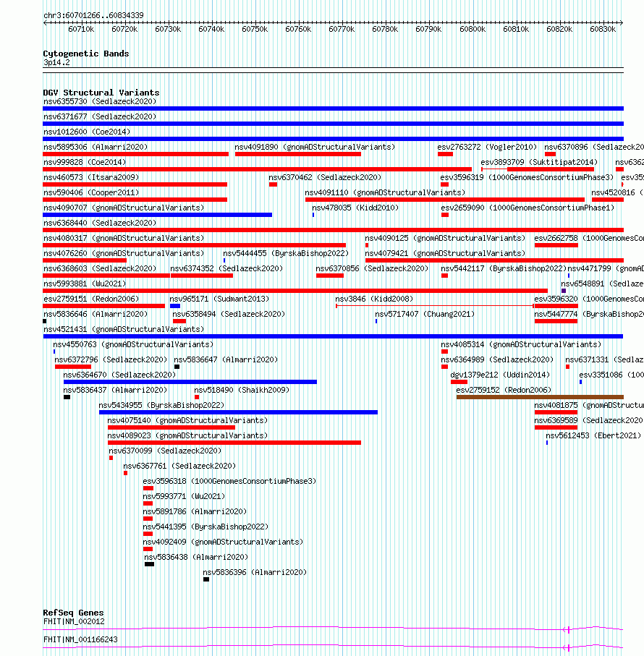644x656 pixels.
Task: Select nsv4076260 gnomAD variant label
Action: point(124,253)
